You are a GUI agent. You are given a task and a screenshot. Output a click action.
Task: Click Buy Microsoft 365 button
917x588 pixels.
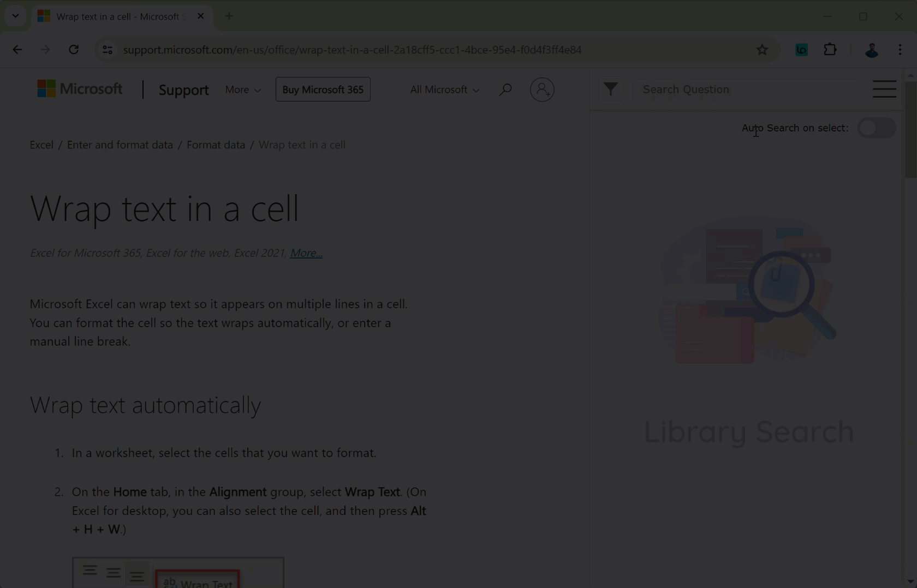(x=323, y=89)
